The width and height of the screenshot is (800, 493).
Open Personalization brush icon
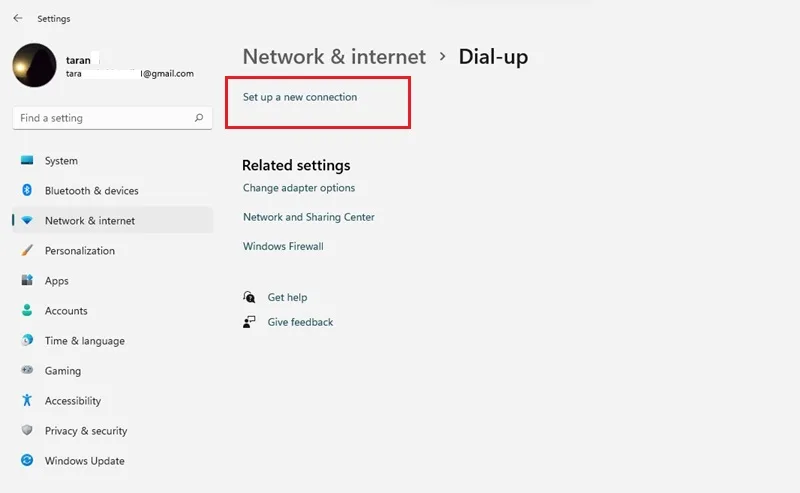[27, 250]
